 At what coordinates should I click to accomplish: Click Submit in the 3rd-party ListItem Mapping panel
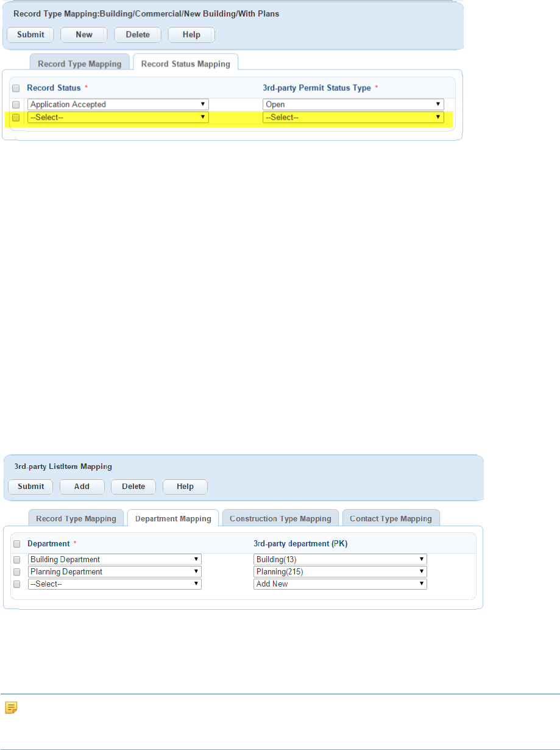coord(30,487)
